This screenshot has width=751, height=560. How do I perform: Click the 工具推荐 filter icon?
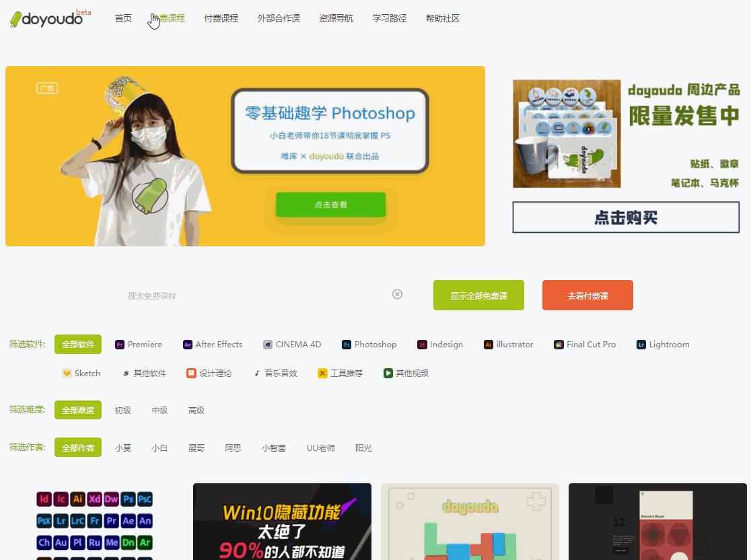322,373
